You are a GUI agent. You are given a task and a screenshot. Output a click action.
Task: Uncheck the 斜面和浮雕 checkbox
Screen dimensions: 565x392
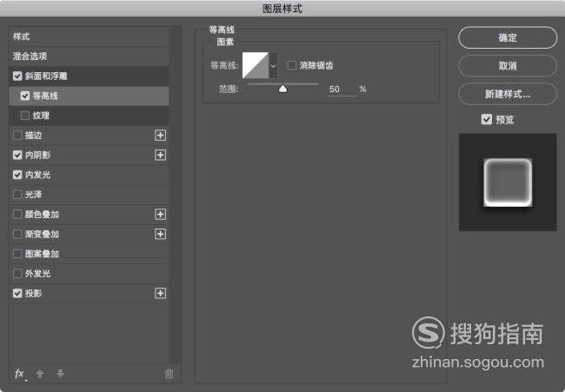(x=17, y=76)
